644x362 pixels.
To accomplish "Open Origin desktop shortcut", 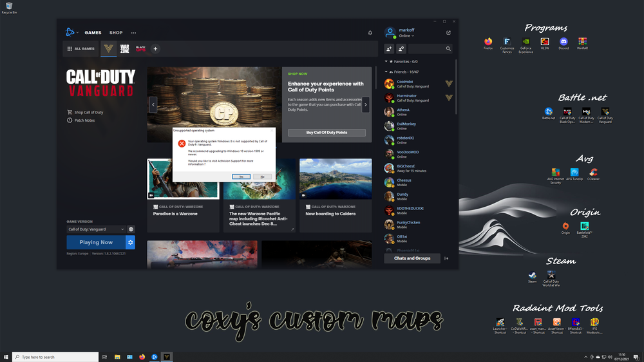I will pos(565,228).
